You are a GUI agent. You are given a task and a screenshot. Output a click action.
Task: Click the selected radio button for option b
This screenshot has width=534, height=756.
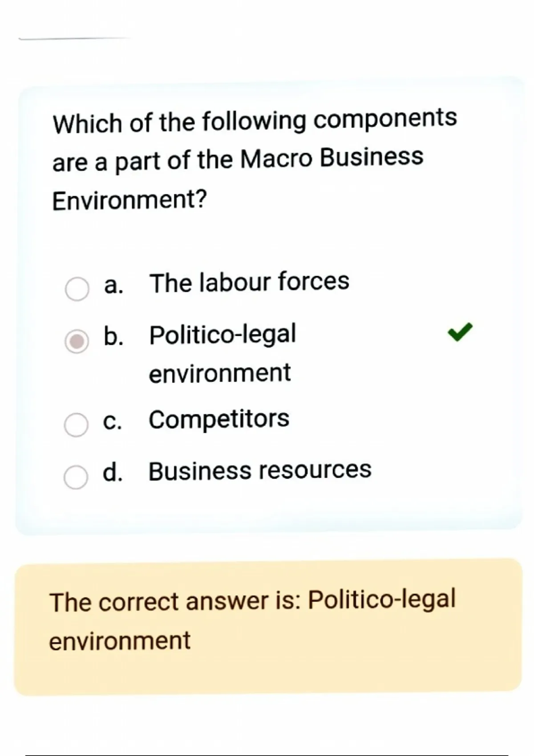[77, 342]
